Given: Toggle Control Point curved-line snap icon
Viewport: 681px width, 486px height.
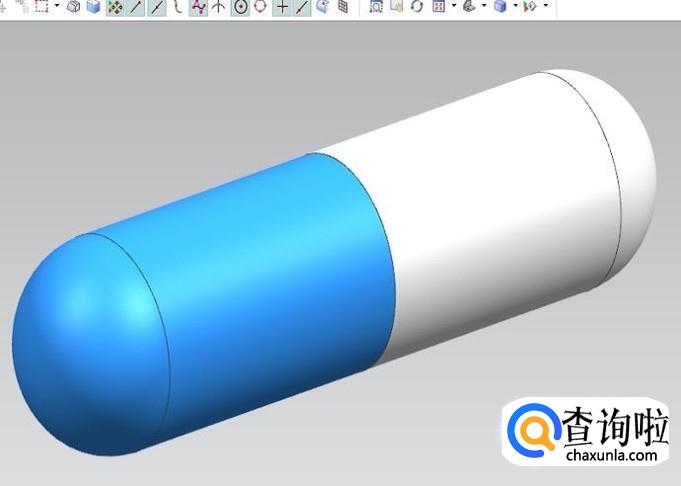Looking at the screenshot, I should (178, 7).
